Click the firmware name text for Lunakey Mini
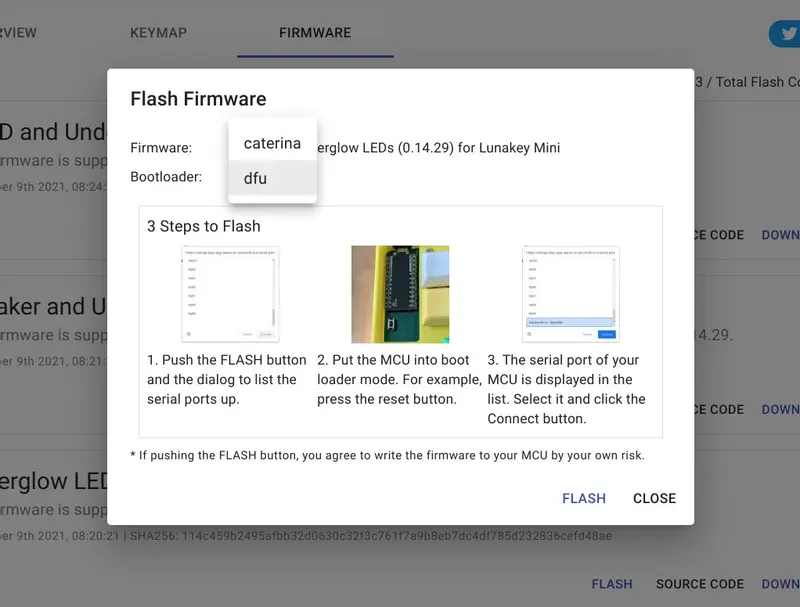Screen dimensions: 800x607 [x=438, y=148]
